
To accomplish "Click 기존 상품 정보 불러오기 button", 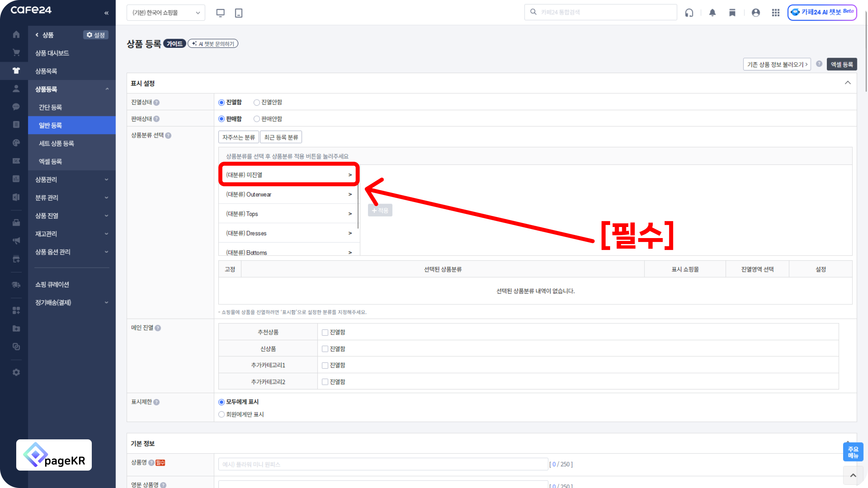I will (777, 64).
